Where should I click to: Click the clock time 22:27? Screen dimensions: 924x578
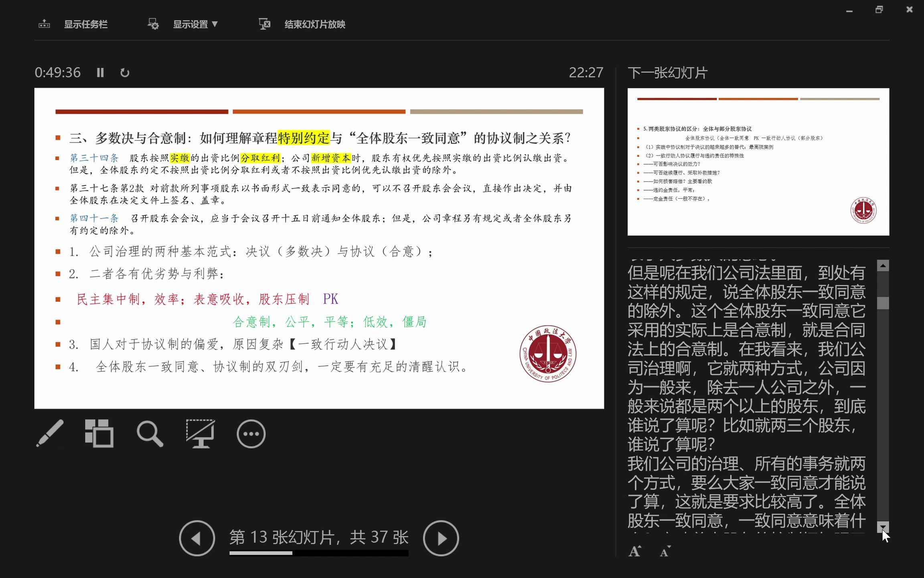586,73
